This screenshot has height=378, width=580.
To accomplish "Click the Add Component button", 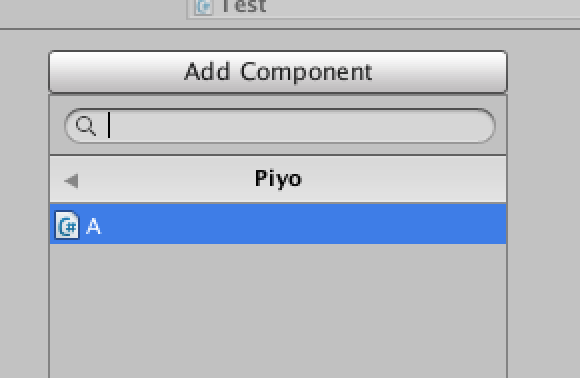I will (278, 72).
